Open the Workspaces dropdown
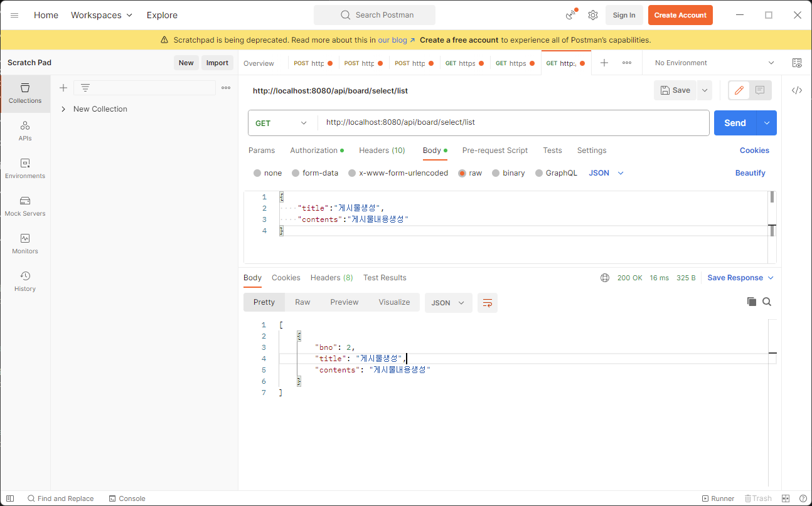 pyautogui.click(x=102, y=15)
